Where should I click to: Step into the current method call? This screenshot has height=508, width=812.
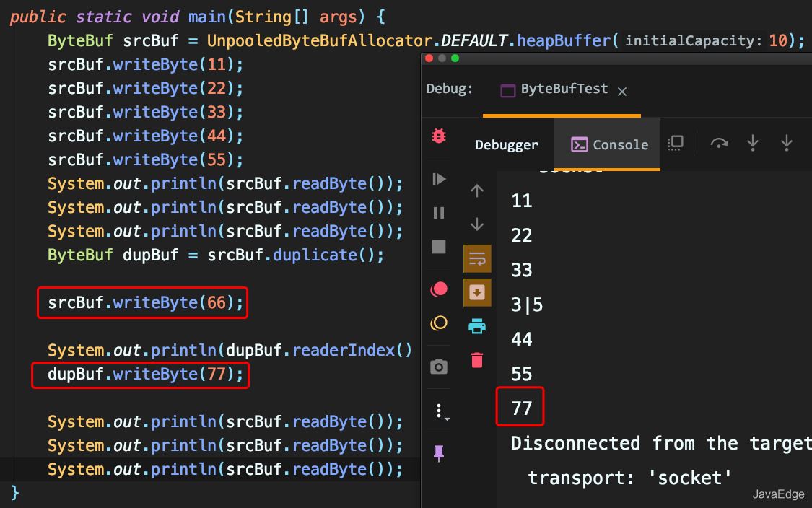click(x=786, y=143)
